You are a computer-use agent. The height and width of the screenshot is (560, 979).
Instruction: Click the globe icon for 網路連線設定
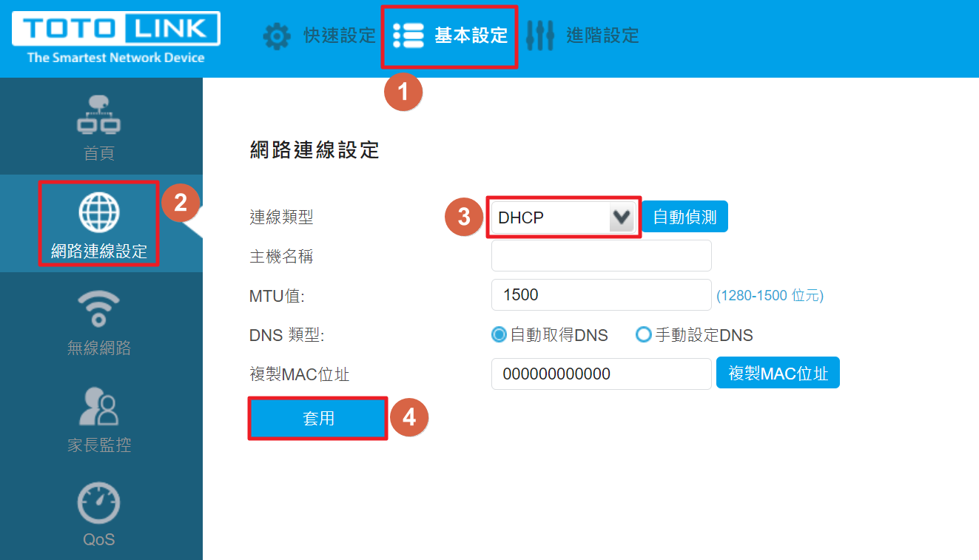coord(99,213)
